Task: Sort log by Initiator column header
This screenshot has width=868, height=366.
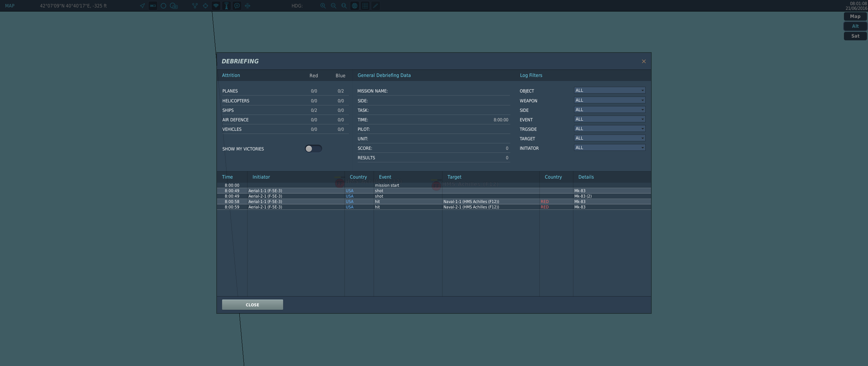Action: coord(261,177)
